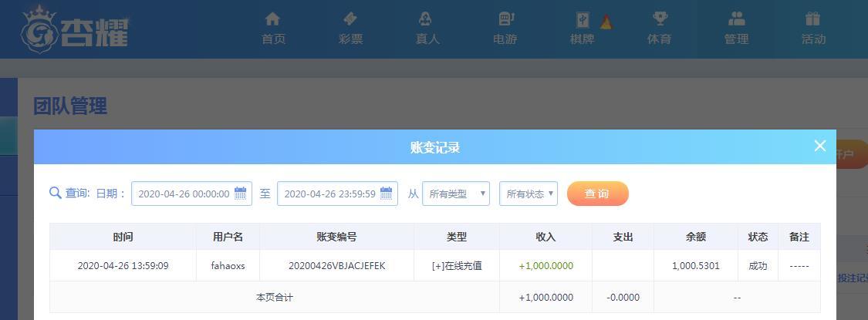Click the 团队管理 page heading

click(69, 106)
